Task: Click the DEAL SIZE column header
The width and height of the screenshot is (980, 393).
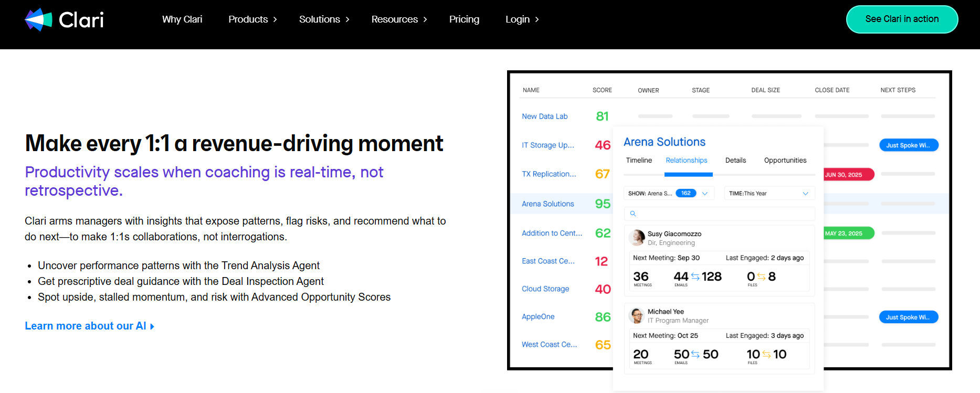Action: coord(765,90)
